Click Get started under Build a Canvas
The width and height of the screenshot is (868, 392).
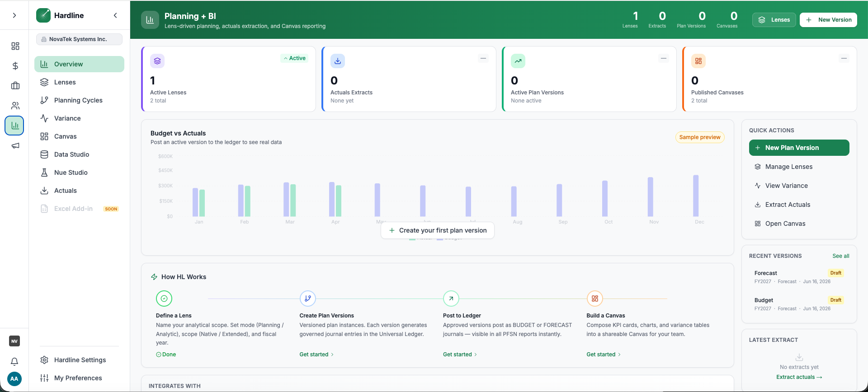point(604,355)
